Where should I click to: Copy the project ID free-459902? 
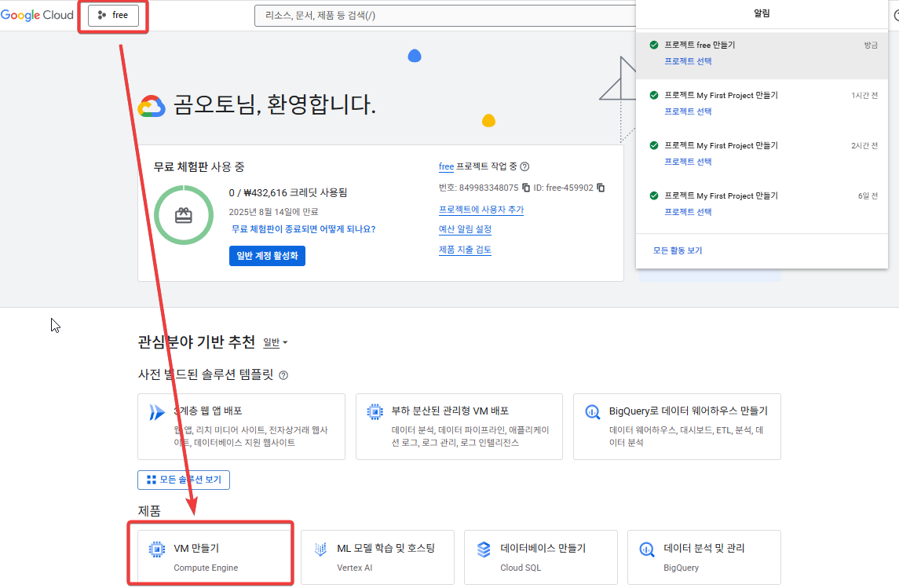[x=601, y=188]
